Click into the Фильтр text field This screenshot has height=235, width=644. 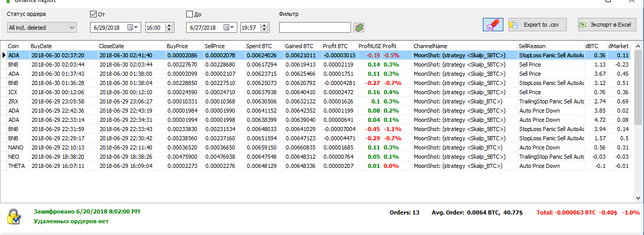[315, 27]
